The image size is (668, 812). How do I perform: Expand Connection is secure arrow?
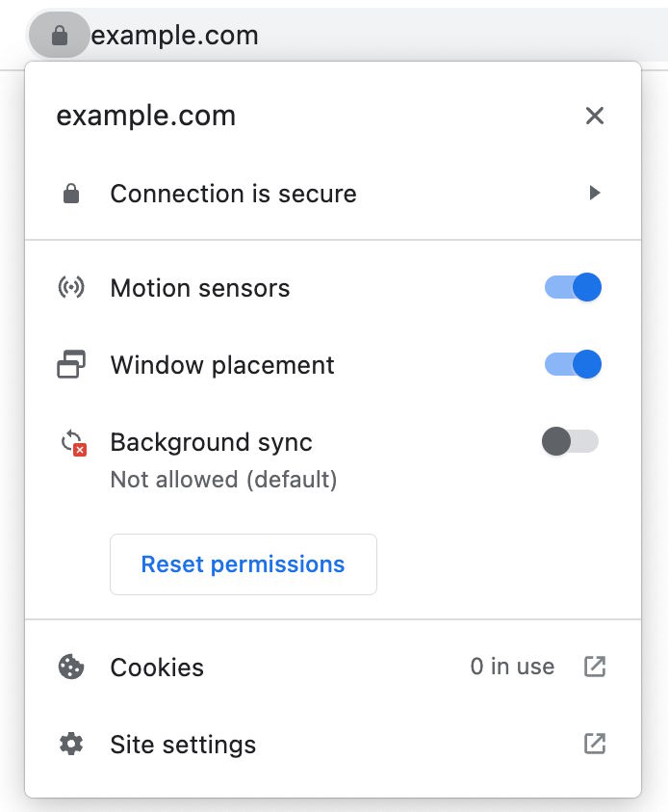click(x=595, y=194)
